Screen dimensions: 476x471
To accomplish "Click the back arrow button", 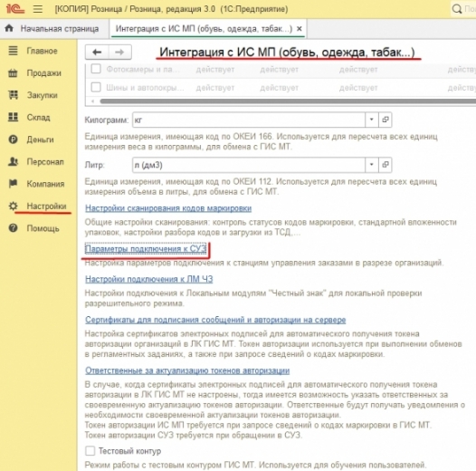I will 97,53.
